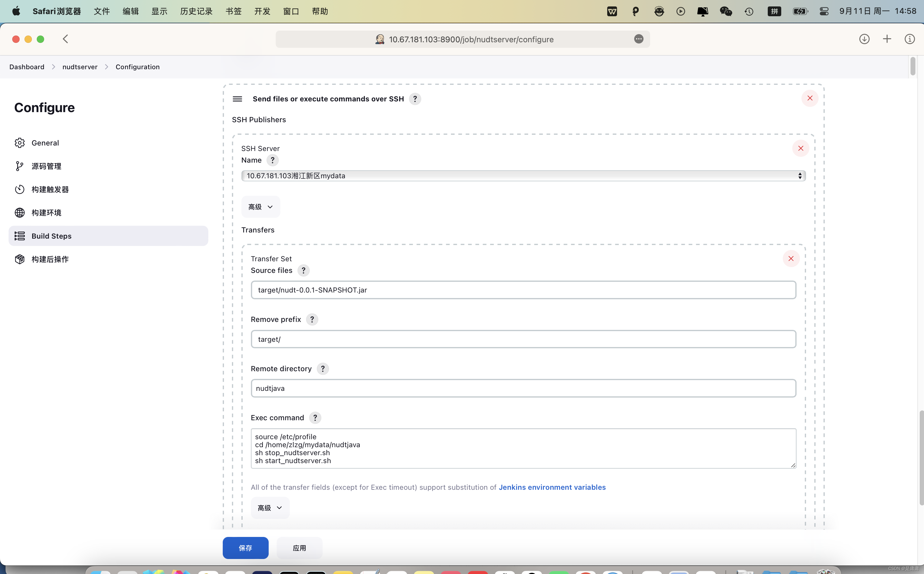
Task: Expand the 高级 options under SSH Server
Action: (260, 207)
